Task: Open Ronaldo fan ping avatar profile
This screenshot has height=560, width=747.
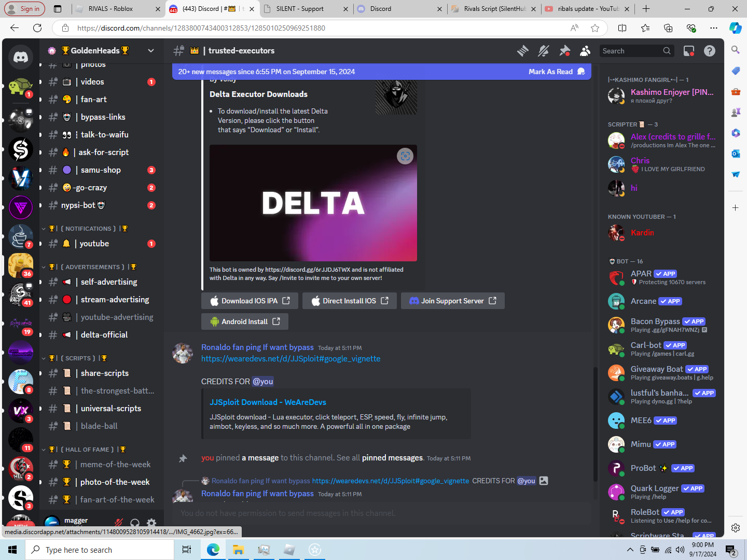Action: (183, 353)
